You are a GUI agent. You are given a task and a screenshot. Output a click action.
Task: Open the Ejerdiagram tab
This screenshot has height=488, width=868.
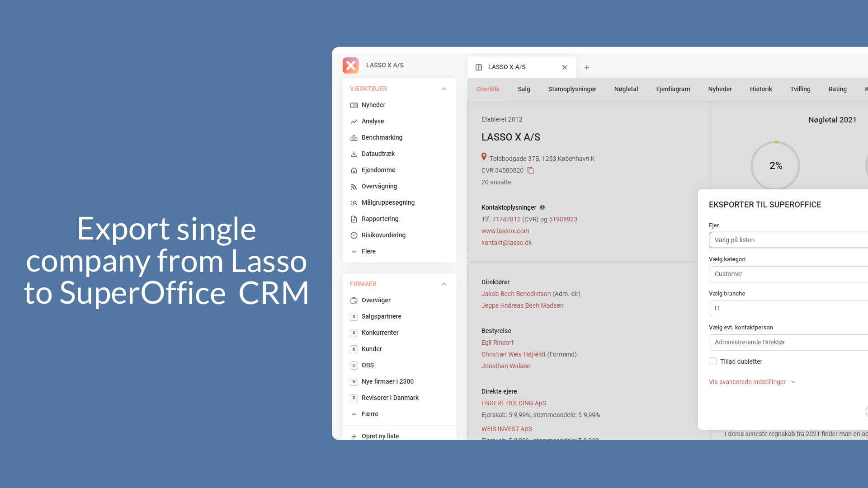[x=673, y=89]
